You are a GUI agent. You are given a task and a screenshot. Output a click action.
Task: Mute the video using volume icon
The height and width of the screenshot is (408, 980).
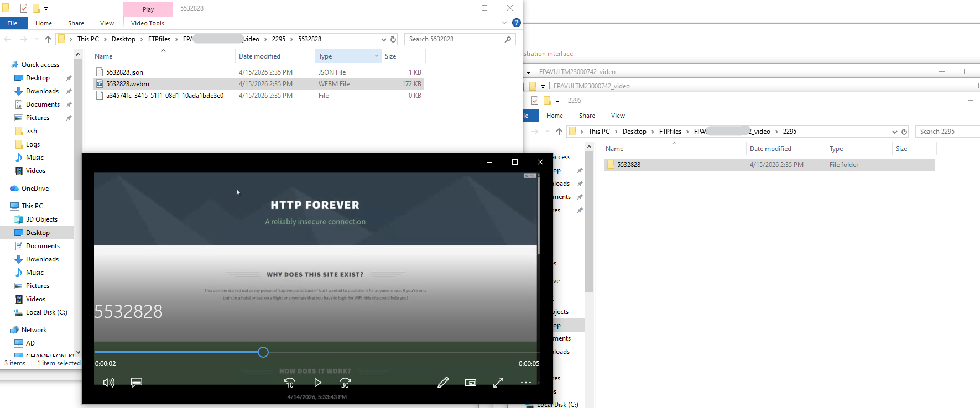[109, 383]
